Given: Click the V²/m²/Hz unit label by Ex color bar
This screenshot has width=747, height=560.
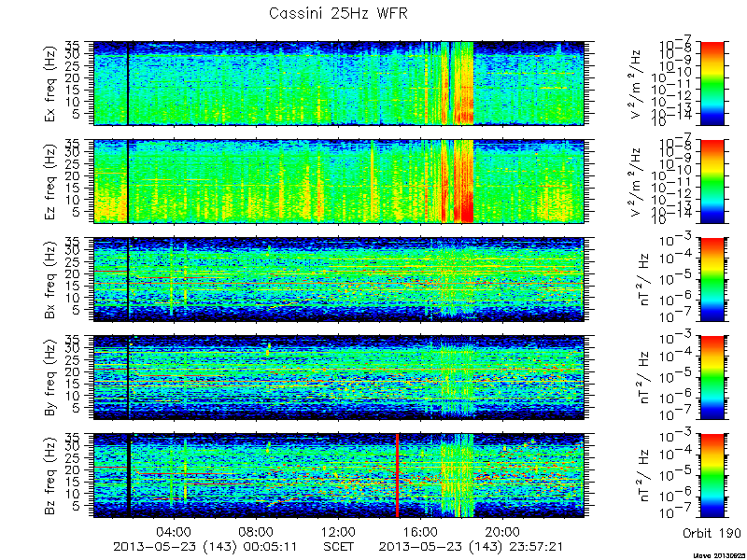Looking at the screenshot, I should point(637,83).
